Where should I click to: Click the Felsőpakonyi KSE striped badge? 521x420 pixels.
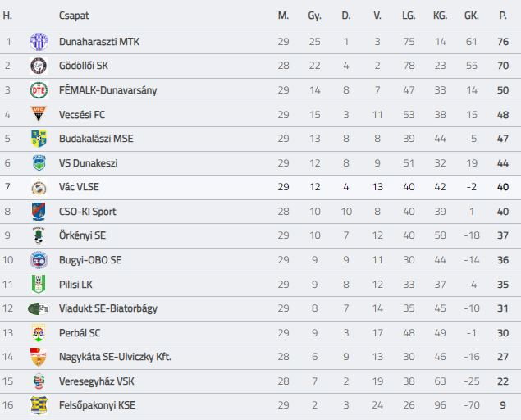coord(39,405)
